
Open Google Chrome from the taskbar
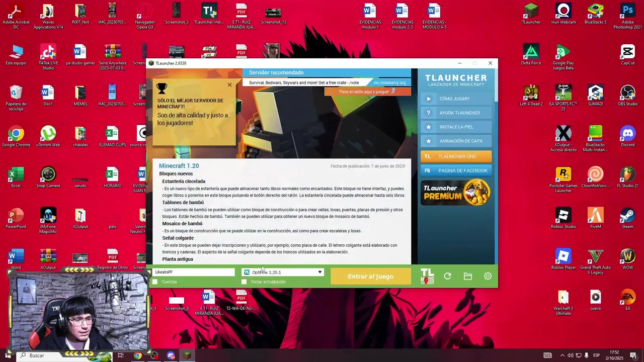(138, 355)
